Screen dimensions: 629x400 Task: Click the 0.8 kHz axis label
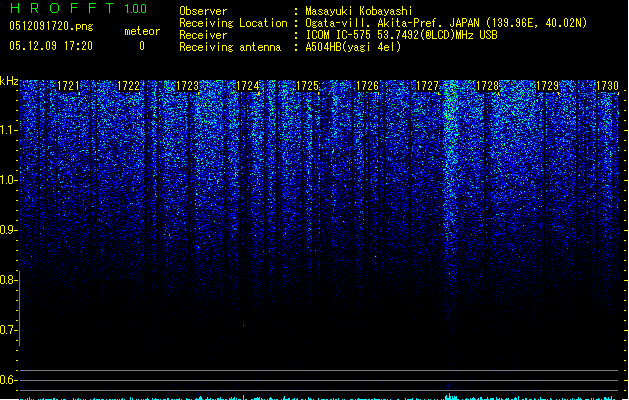pyautogui.click(x=8, y=280)
